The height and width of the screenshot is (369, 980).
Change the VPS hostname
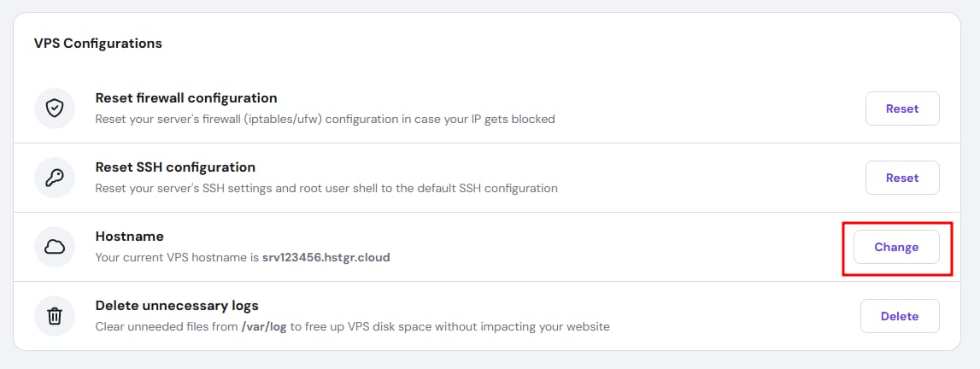point(896,247)
